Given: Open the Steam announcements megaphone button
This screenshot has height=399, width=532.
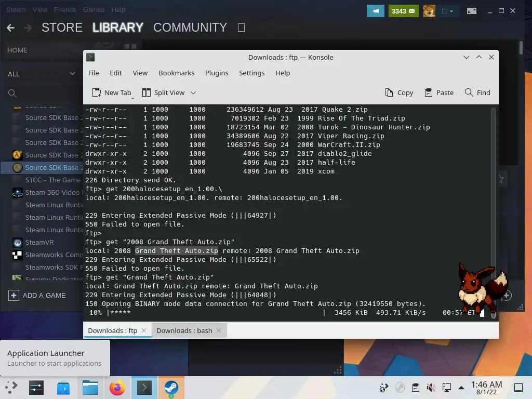Looking at the screenshot, I should 375,11.
